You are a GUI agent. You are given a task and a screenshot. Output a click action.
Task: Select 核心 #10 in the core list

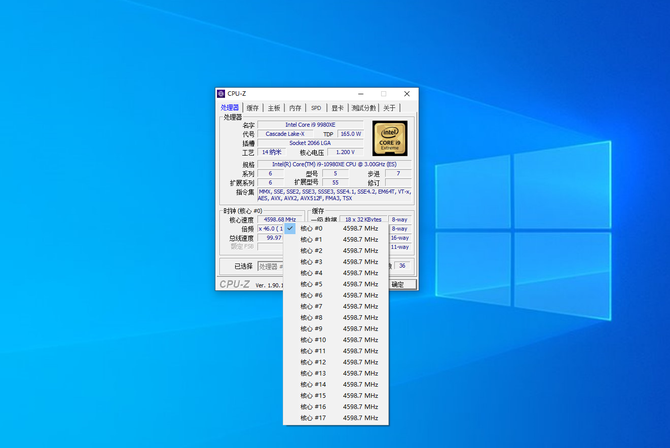(336, 339)
